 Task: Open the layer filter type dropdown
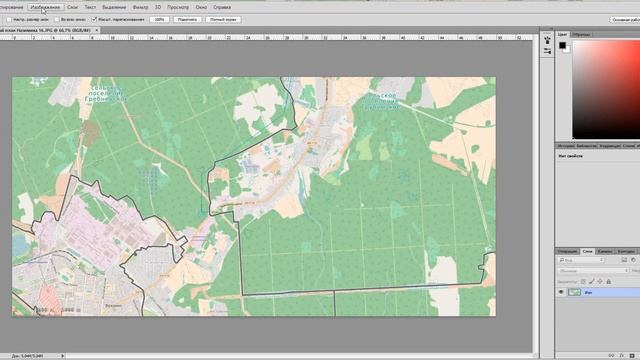(581, 260)
